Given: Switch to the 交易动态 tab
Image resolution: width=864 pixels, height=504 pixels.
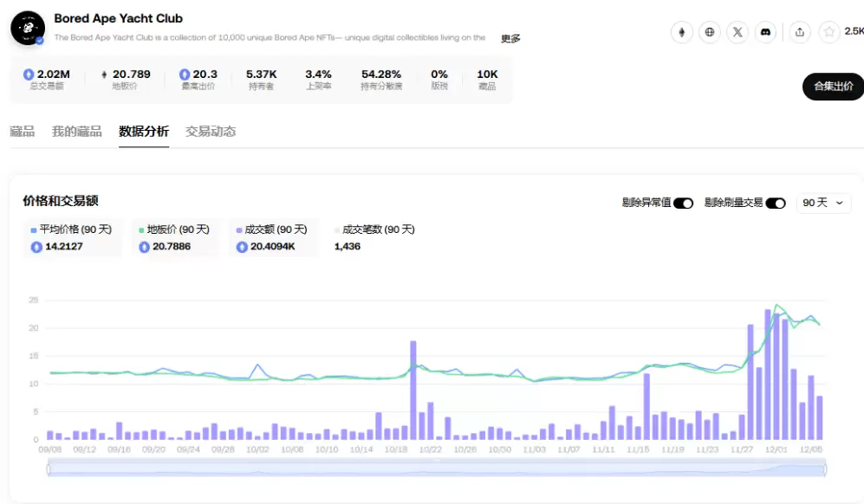Looking at the screenshot, I should coord(211,132).
